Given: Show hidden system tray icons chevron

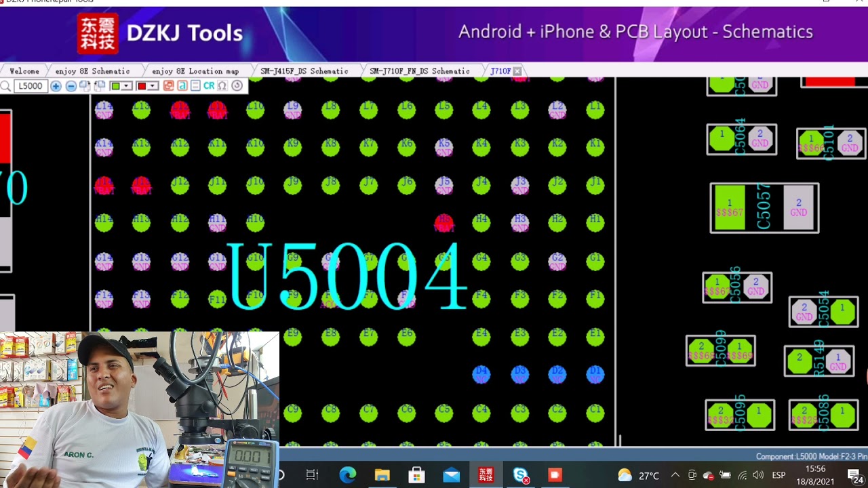Looking at the screenshot, I should 675,475.
